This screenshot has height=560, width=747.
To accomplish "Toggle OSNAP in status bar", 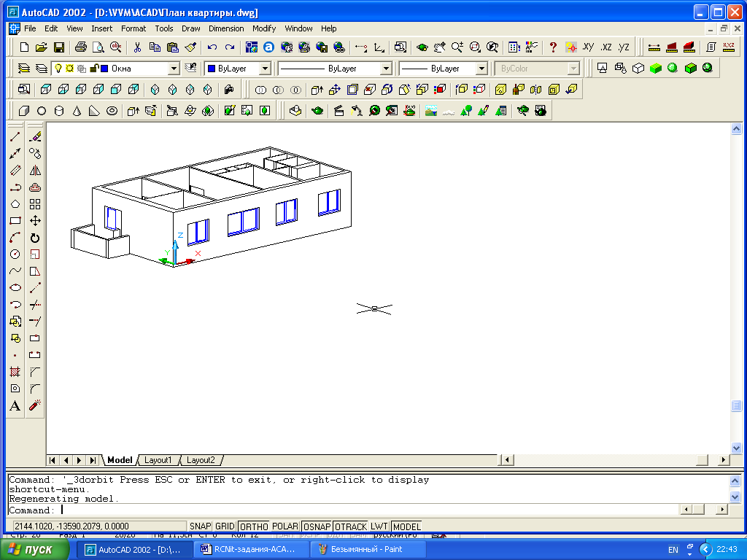I will 317,526.
